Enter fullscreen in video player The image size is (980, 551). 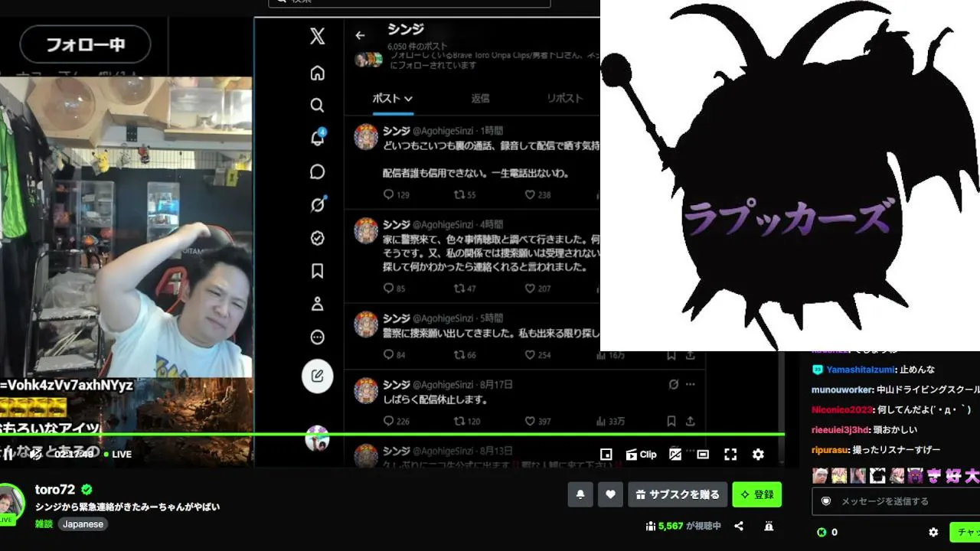click(730, 454)
